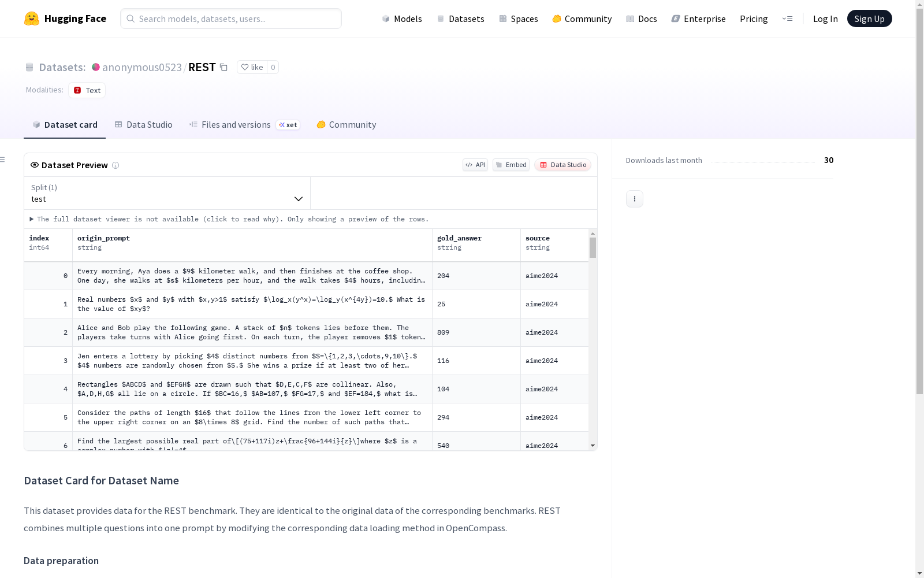Click the Datasets: breadcrumb link
Viewport: 924px width, 578px height.
coord(62,67)
